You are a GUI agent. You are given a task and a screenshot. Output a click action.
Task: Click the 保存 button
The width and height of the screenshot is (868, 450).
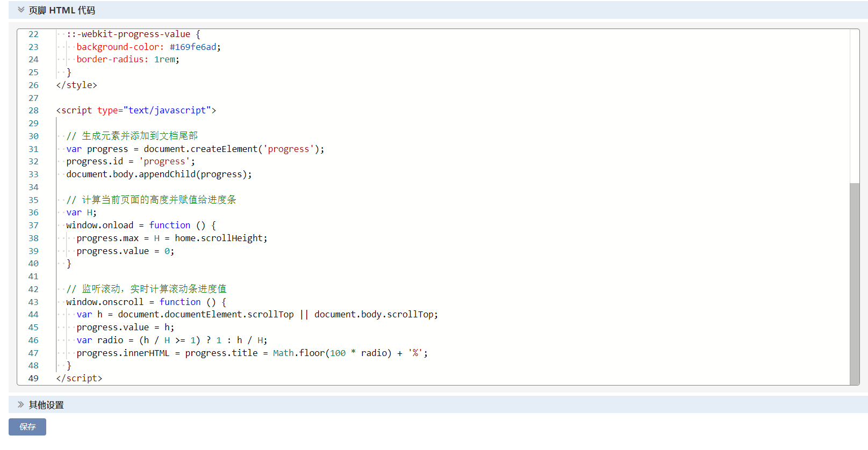click(27, 427)
